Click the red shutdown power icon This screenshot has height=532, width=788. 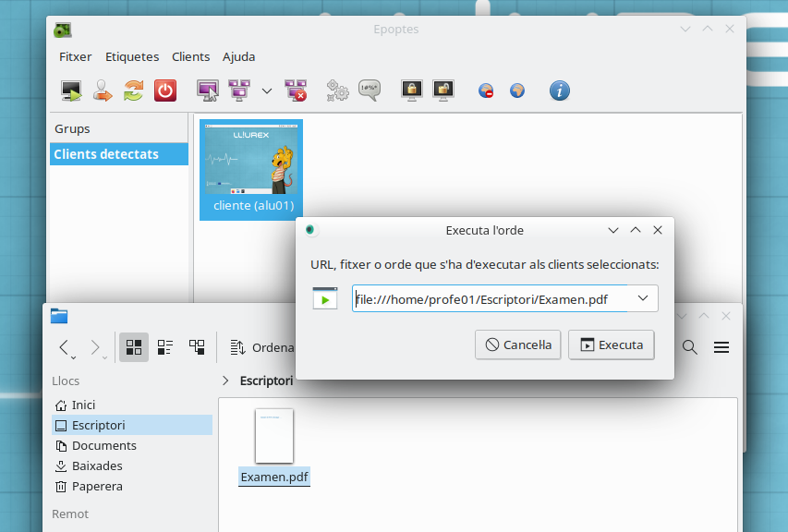point(164,91)
